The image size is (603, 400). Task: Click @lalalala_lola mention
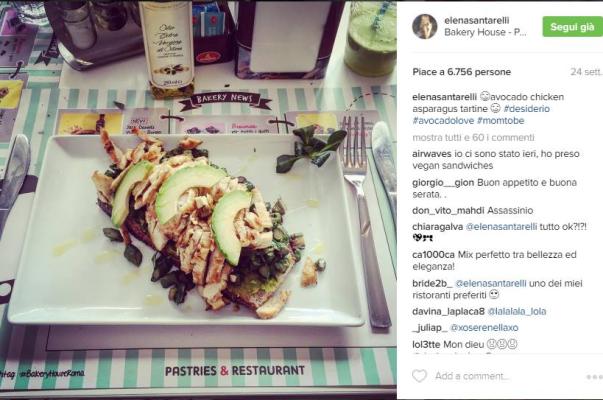[x=516, y=312]
